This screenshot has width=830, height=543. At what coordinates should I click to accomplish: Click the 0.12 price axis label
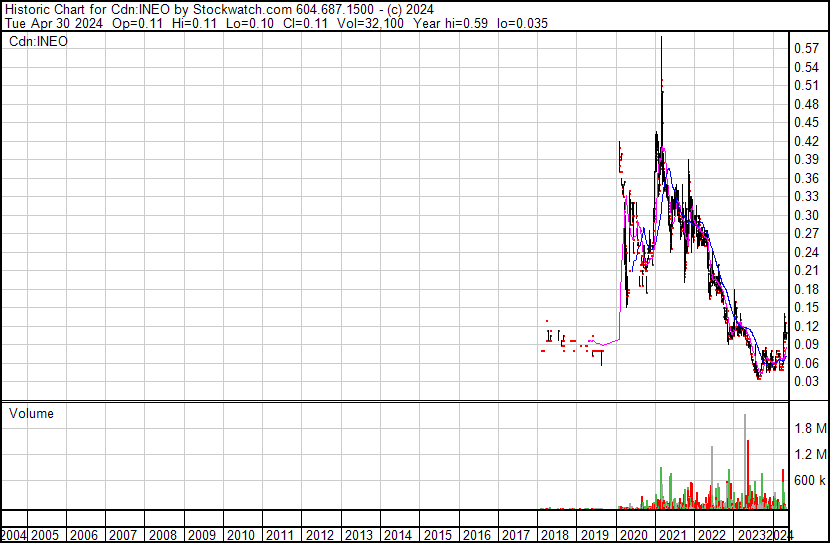pos(807,327)
